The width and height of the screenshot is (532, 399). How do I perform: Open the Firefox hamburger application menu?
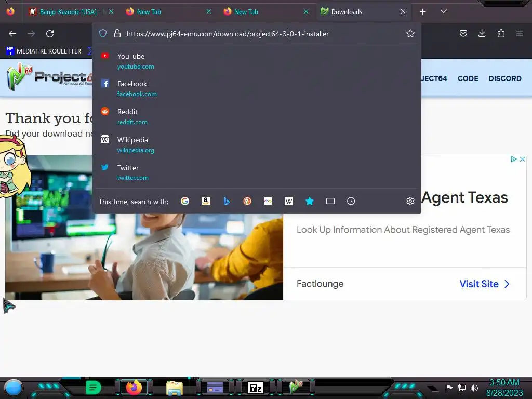[x=520, y=33]
